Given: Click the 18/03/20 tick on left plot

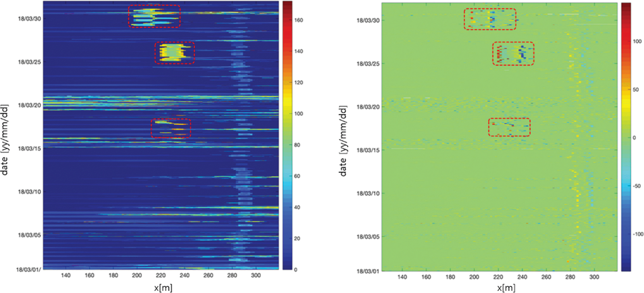Looking at the screenshot, I should point(29,105).
